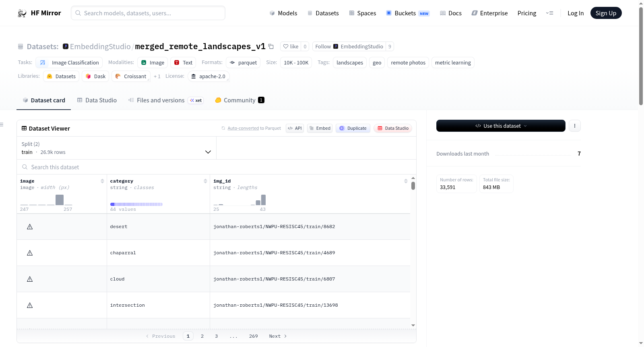Sort the image column
The height and width of the screenshot is (347, 644).
[102, 181]
